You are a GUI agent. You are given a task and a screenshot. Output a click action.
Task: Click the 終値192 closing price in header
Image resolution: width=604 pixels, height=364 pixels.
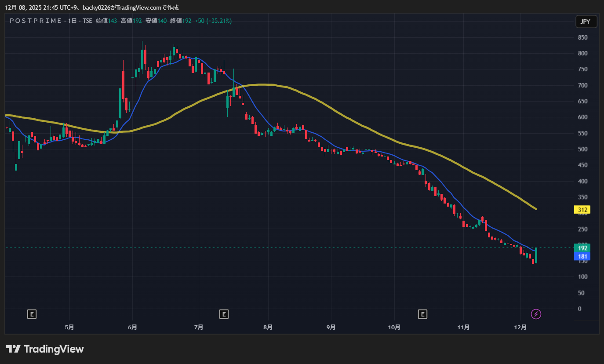click(181, 21)
